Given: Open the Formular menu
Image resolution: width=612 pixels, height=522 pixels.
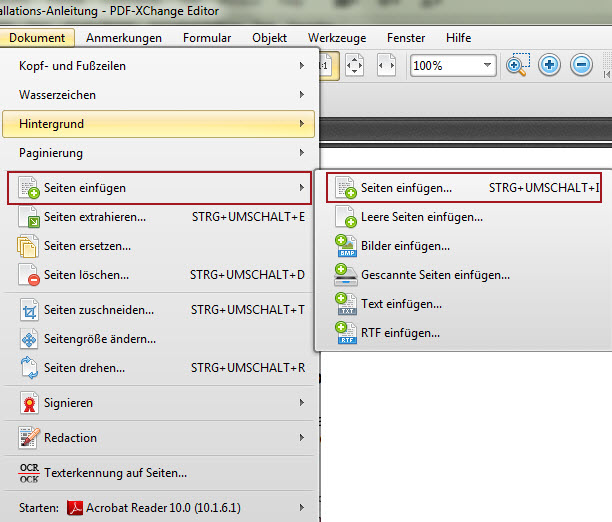Looking at the screenshot, I should [207, 38].
